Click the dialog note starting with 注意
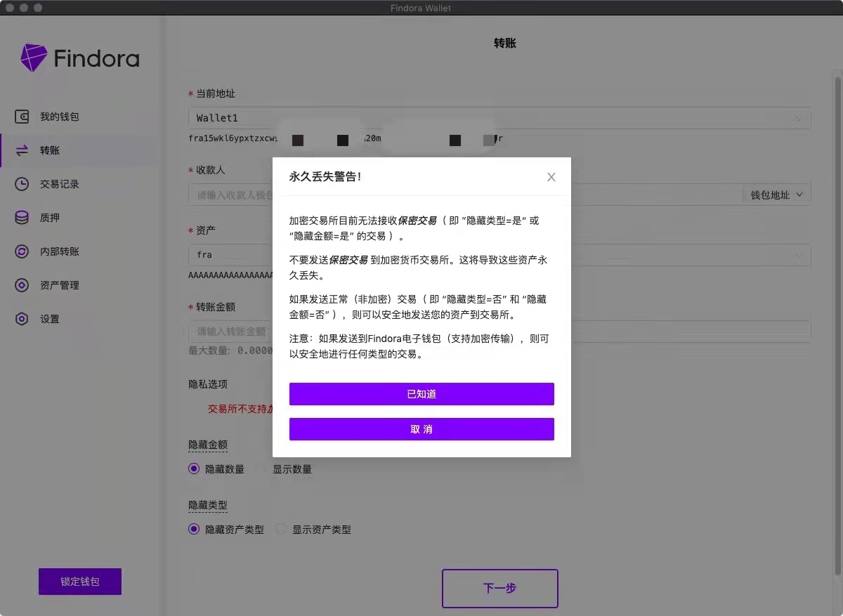 (x=419, y=346)
